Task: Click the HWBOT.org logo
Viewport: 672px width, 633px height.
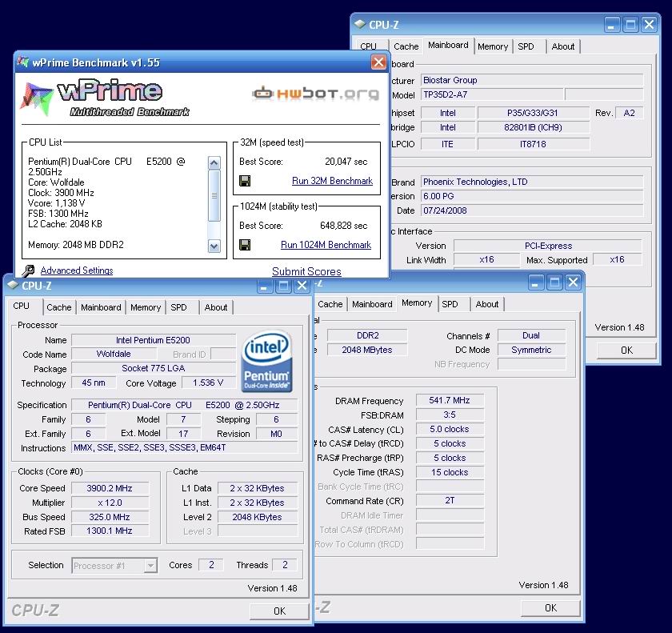Action: 316,94
